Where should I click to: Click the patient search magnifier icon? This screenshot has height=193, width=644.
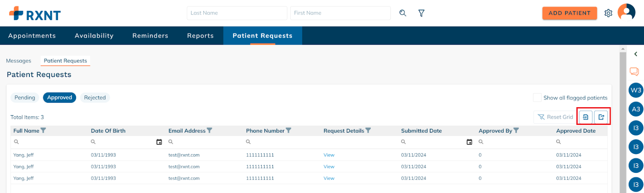(x=402, y=13)
